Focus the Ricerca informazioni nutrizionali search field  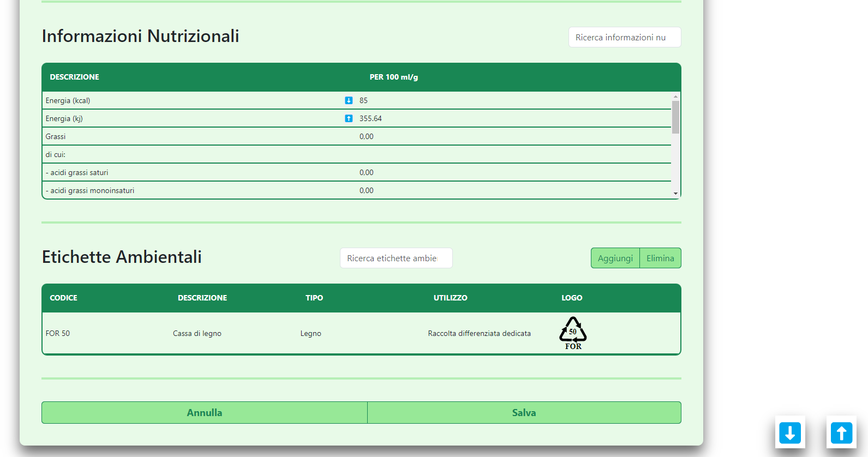[x=624, y=38]
